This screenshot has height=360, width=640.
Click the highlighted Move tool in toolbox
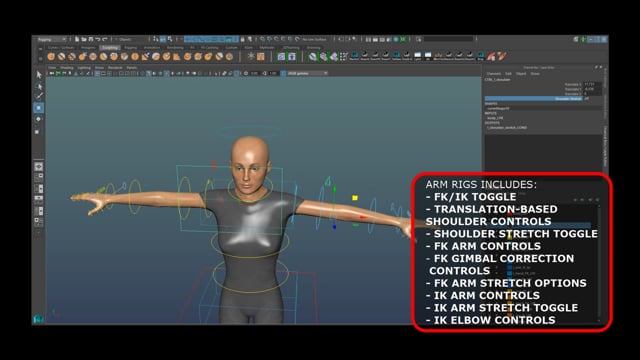click(x=39, y=108)
